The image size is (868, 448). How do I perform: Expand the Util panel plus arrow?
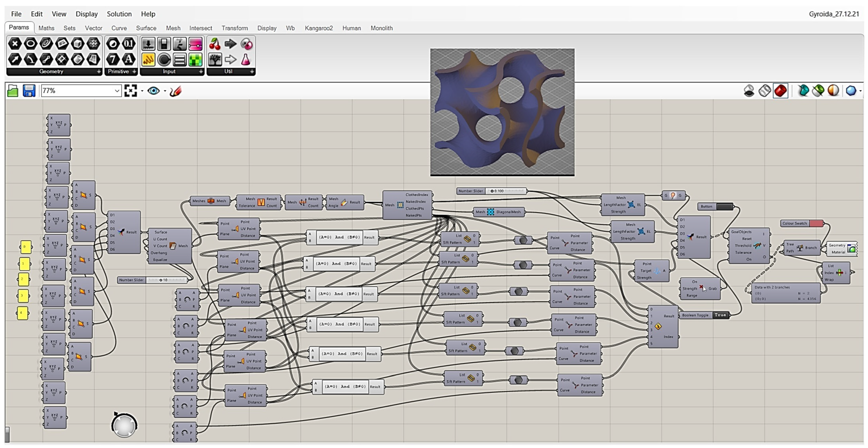(x=252, y=71)
